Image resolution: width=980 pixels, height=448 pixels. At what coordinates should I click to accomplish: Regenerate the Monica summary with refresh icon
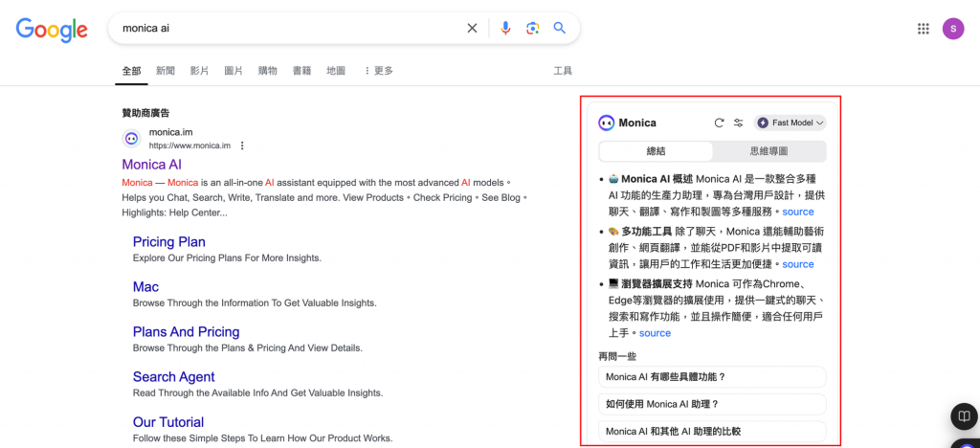(719, 123)
